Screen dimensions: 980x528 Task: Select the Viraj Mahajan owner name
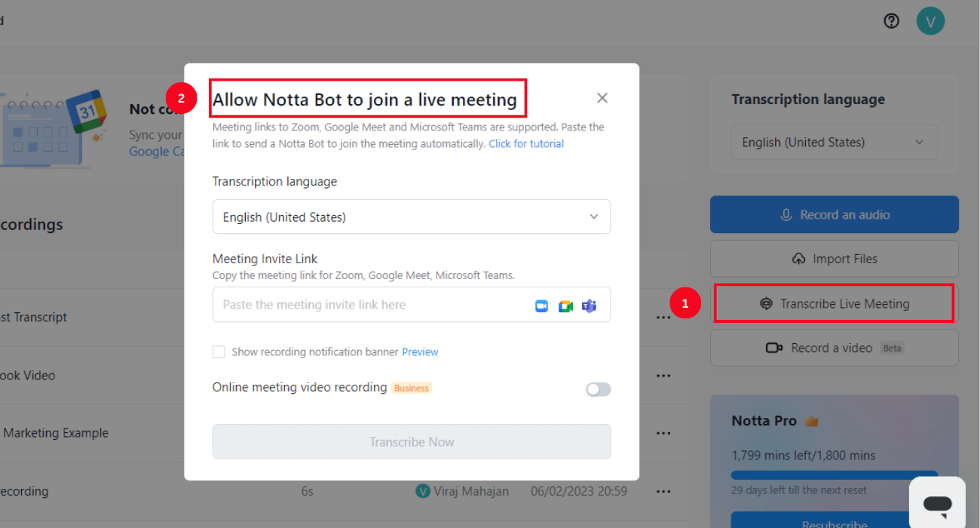(x=471, y=491)
